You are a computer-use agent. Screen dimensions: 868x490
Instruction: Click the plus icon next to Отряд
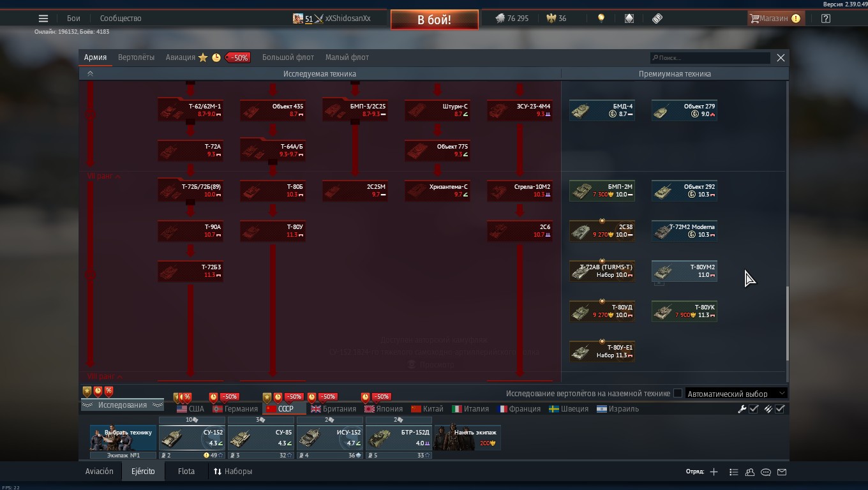[714, 472]
